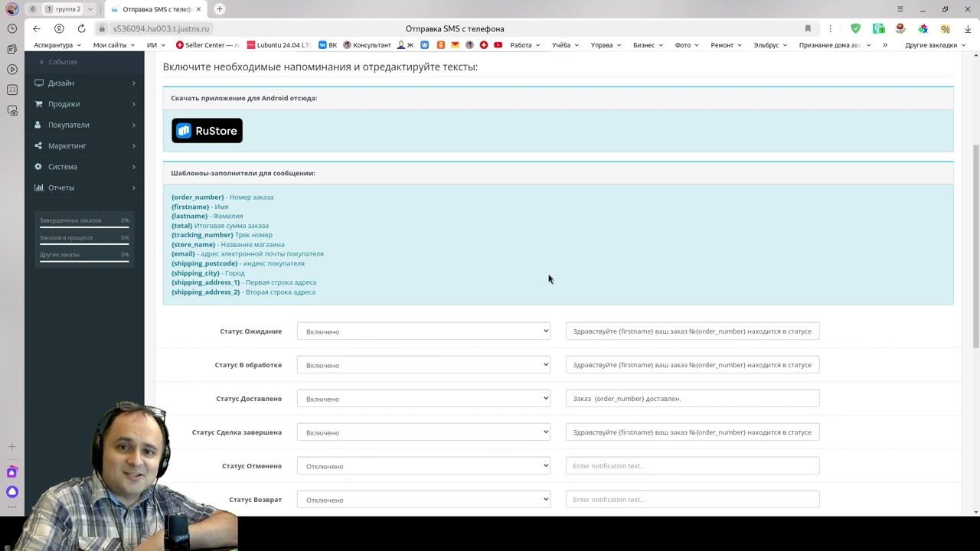Expand the Дизайн chevron arrow
980x551 pixels.
tap(133, 83)
